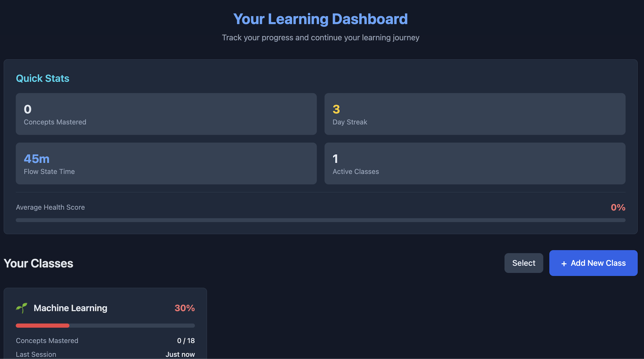Click the Day Streak stat card
This screenshot has height=359, width=644.
point(475,114)
